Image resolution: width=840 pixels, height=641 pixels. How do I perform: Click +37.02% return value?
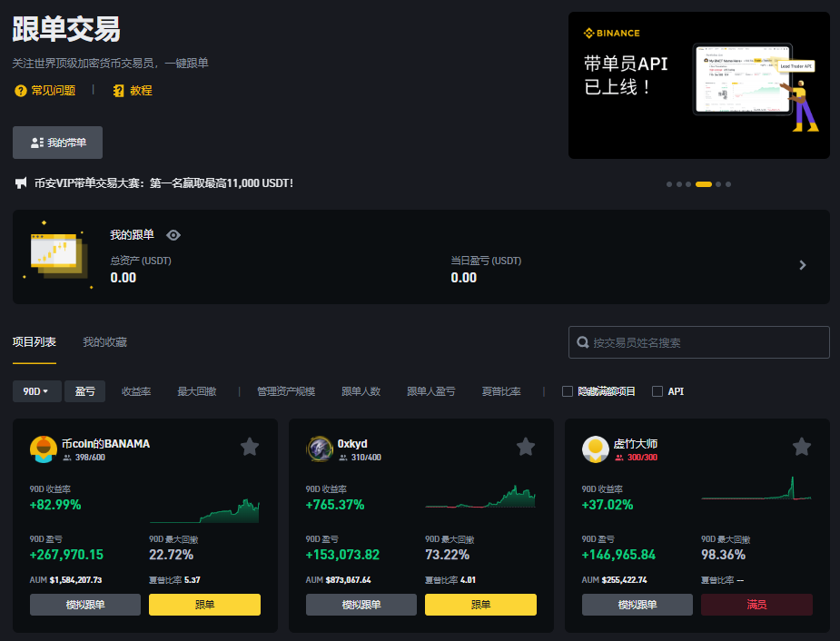pos(608,505)
